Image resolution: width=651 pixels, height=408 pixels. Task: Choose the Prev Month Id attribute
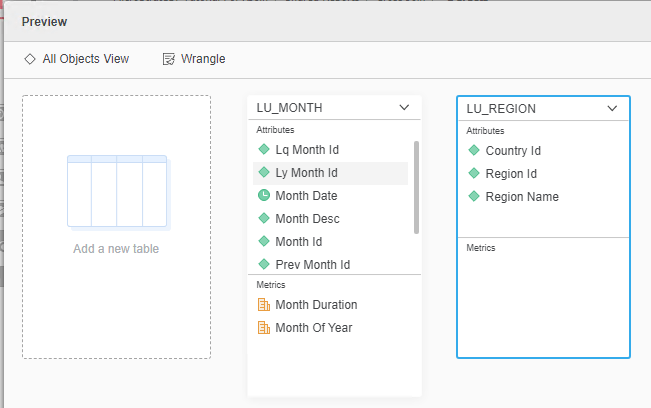coord(312,265)
